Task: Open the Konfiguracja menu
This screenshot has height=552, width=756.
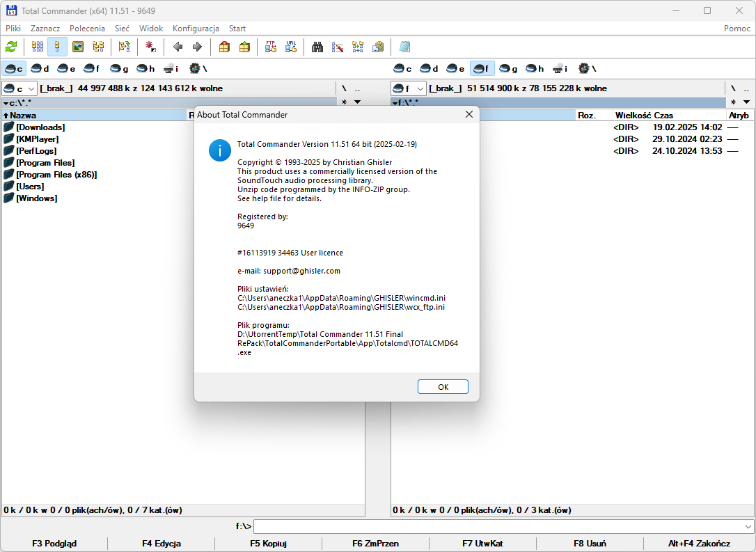Action: 196,29
